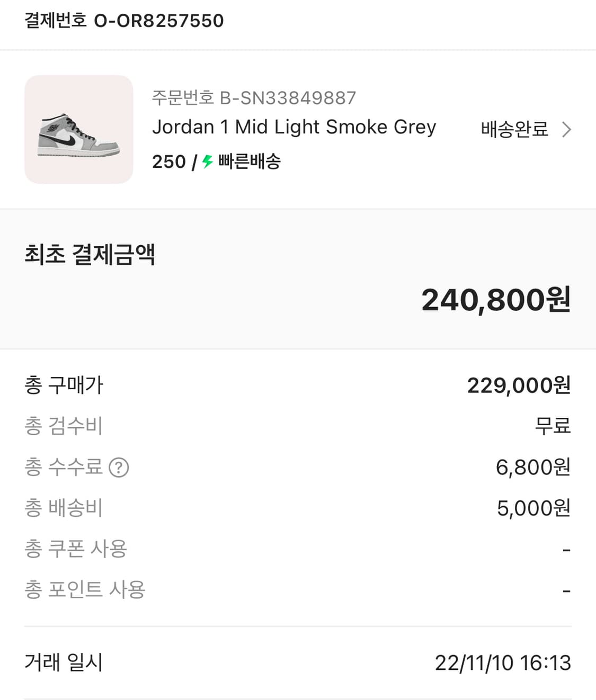Tap the 22/11/10 16:13 transaction timestamp
Viewport: 596px width, 700px height.
point(503,663)
